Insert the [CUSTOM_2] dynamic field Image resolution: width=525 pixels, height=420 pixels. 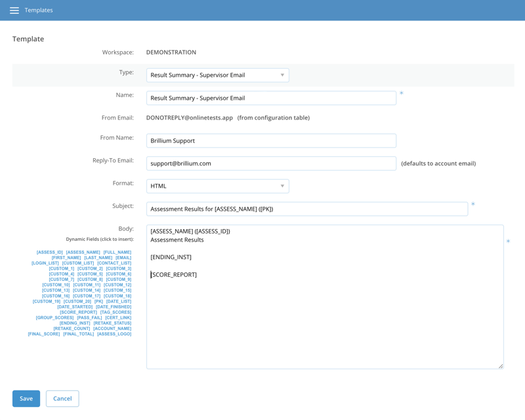point(90,268)
